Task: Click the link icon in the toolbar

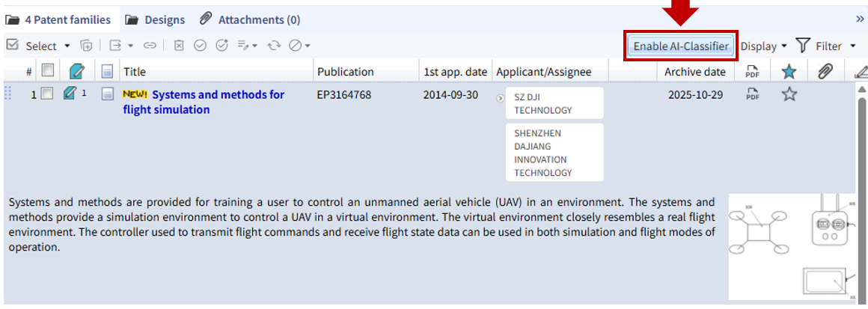Action: [x=150, y=46]
